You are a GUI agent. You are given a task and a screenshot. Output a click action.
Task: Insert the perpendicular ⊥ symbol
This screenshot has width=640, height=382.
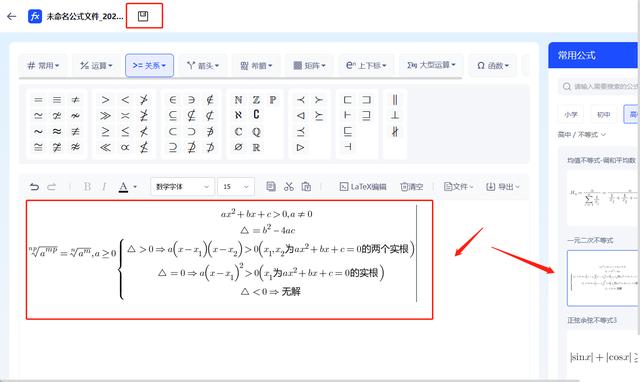pyautogui.click(x=395, y=115)
